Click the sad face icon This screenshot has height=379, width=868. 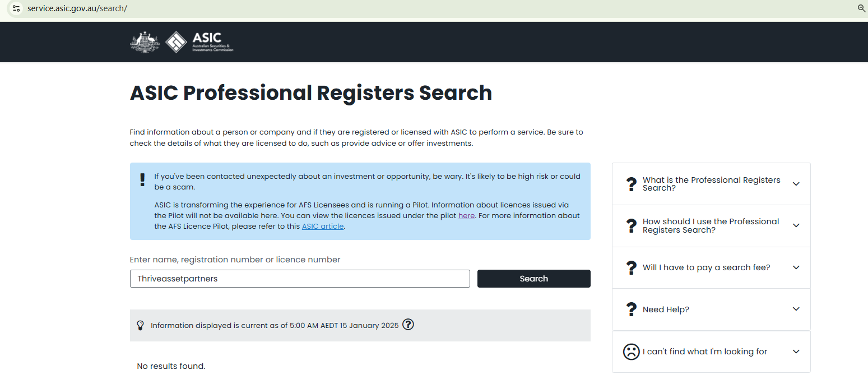631,352
